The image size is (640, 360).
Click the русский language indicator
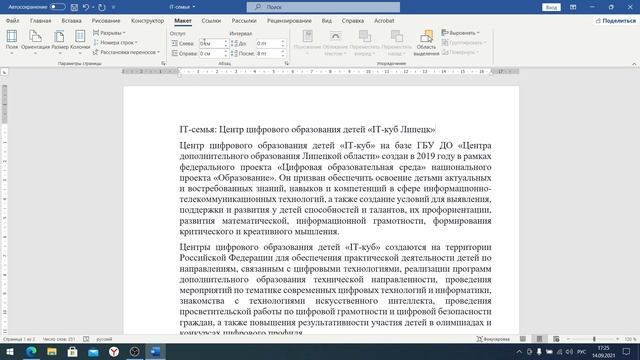tap(104, 339)
